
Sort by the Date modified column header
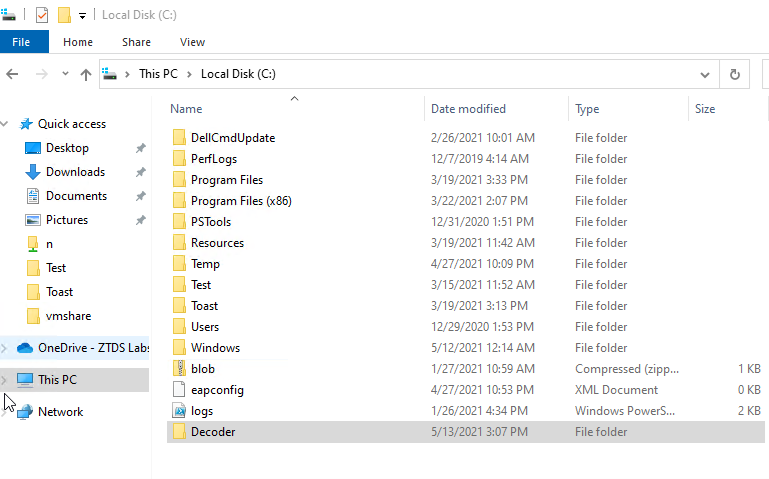468,109
